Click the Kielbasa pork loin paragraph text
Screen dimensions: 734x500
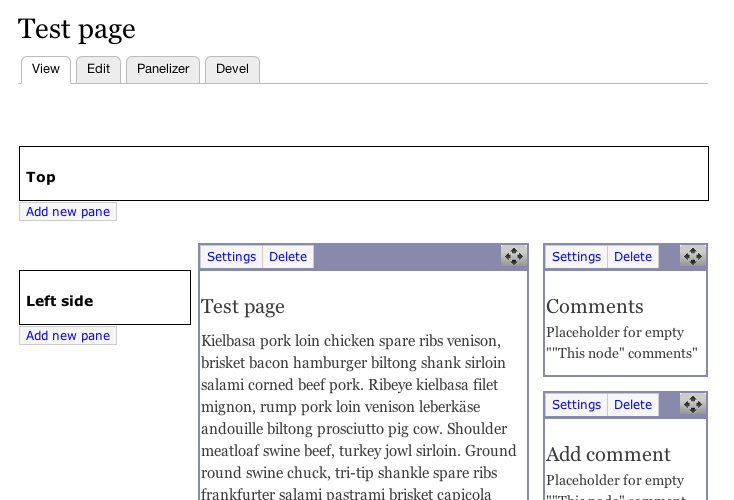359,417
